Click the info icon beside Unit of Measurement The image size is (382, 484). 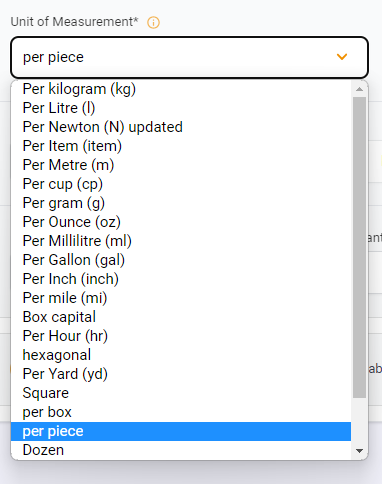(x=153, y=23)
